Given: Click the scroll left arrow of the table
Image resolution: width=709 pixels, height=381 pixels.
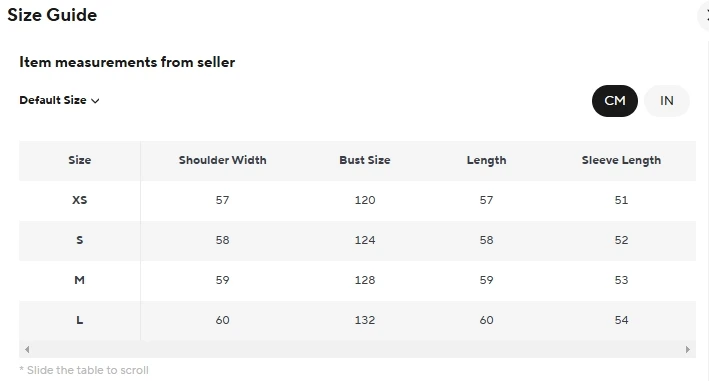Looking at the screenshot, I should tap(27, 349).
